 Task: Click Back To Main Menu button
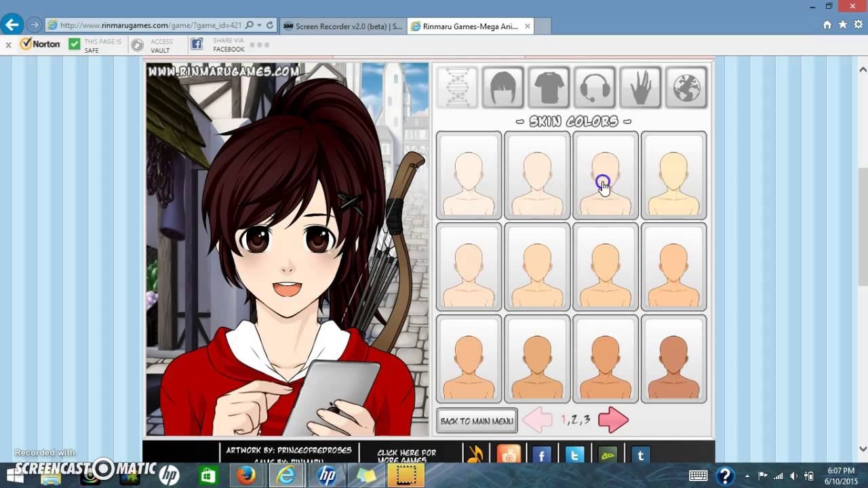(477, 421)
